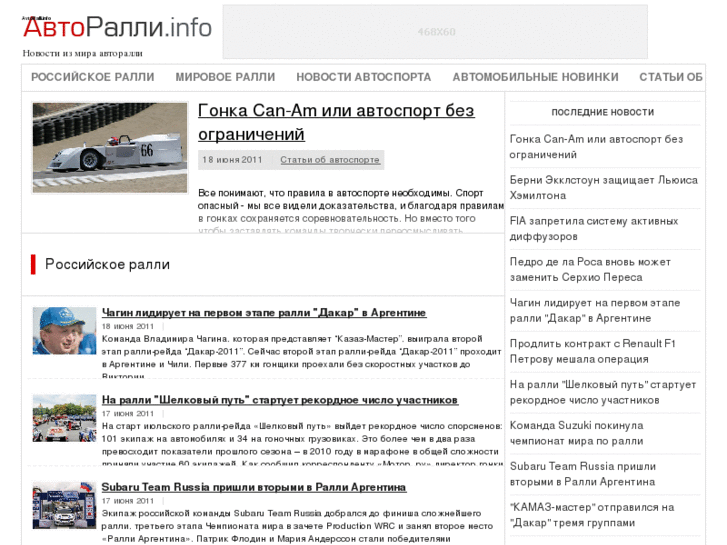Open the Российское ралли menu item

[x=93, y=77]
